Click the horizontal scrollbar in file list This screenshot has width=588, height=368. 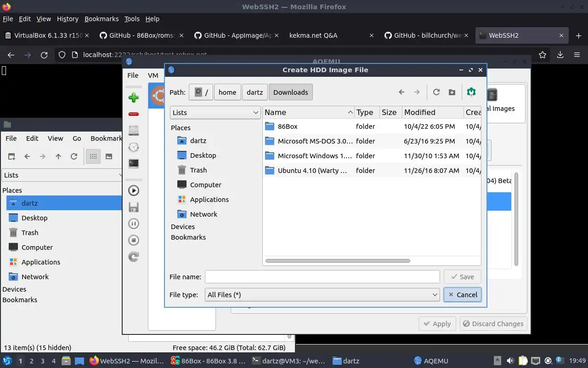pos(338,261)
